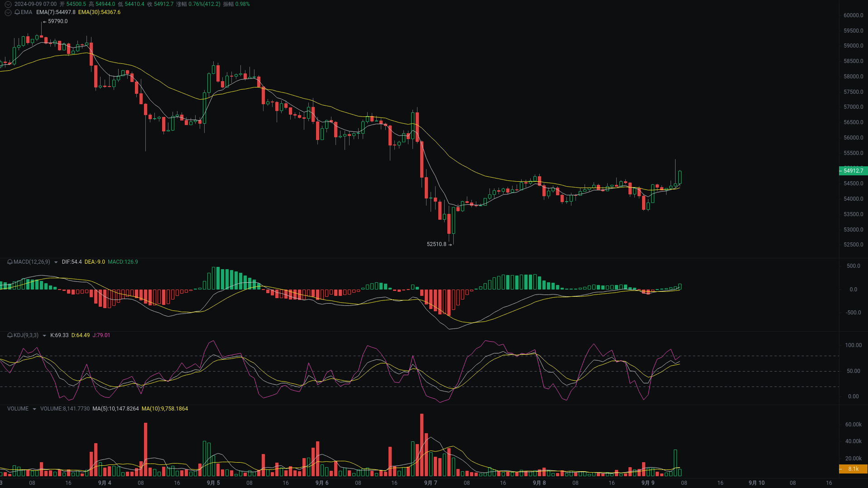Toggle the EMA row visibility chevron

[8, 12]
